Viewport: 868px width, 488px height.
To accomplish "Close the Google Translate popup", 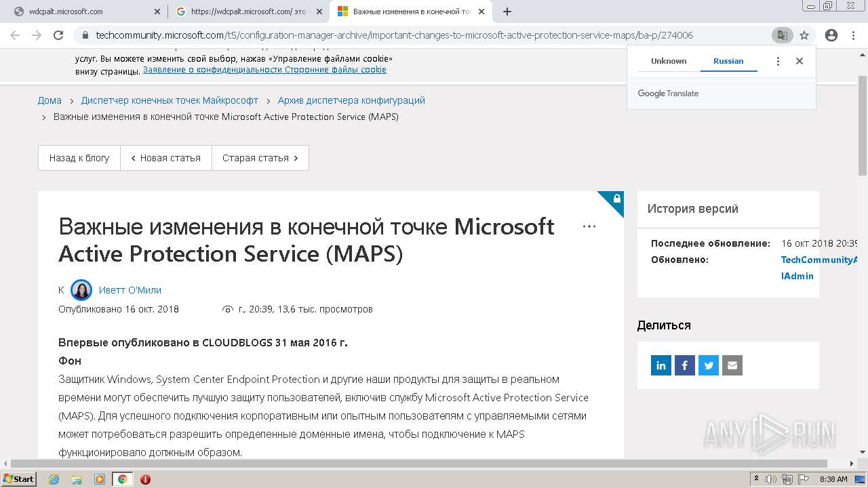I will coord(800,61).
